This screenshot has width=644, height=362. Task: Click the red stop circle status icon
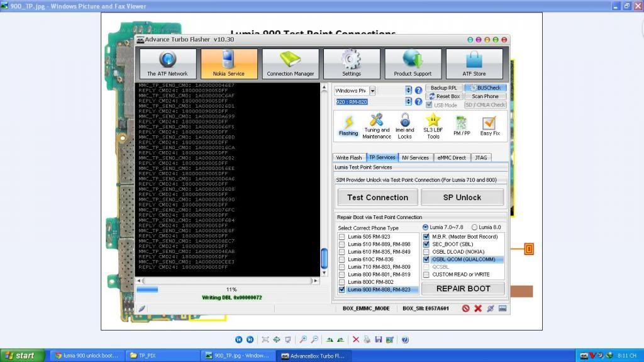pos(465,308)
